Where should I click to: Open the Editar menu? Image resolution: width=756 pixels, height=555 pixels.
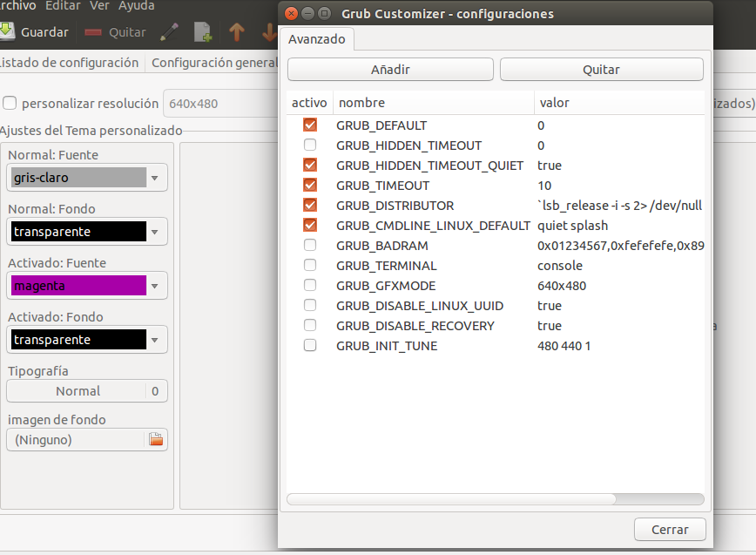63,6
